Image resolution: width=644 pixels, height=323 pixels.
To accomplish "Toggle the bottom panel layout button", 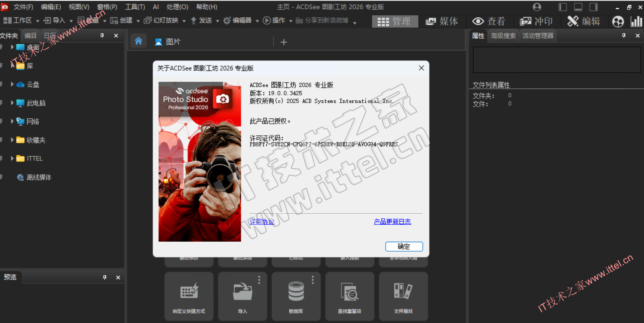I will tap(578, 7).
